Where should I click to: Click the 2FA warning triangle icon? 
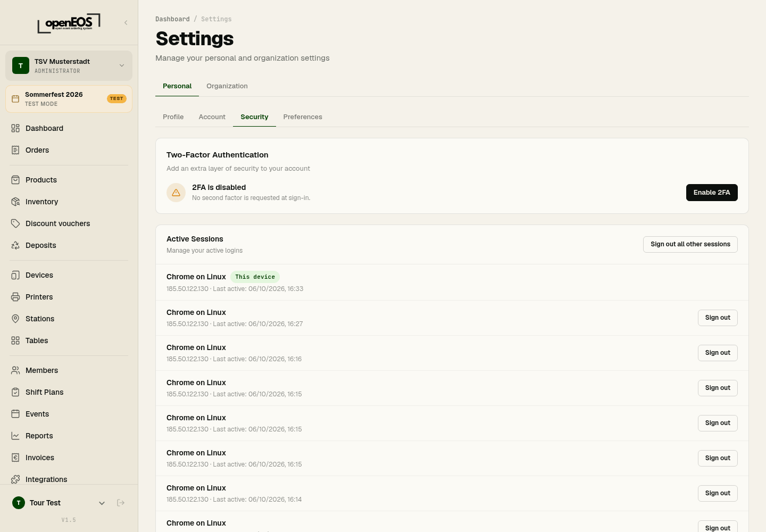coord(176,193)
